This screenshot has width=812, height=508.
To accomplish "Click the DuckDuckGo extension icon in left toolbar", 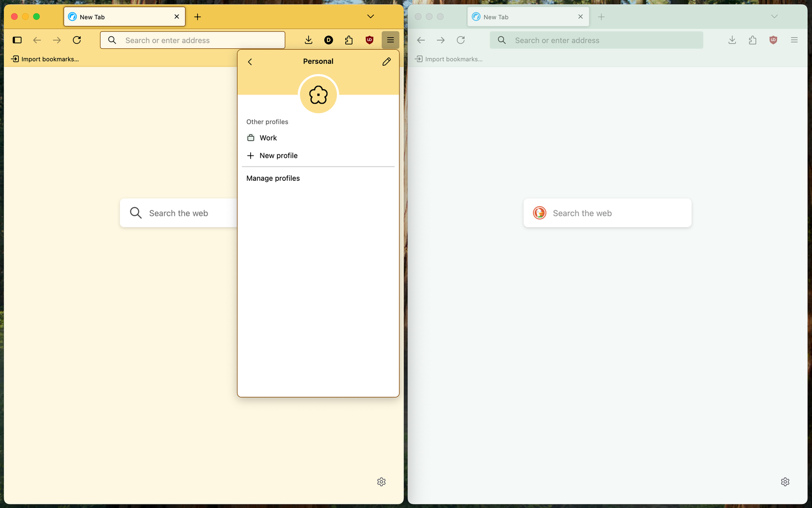I will 328,40.
